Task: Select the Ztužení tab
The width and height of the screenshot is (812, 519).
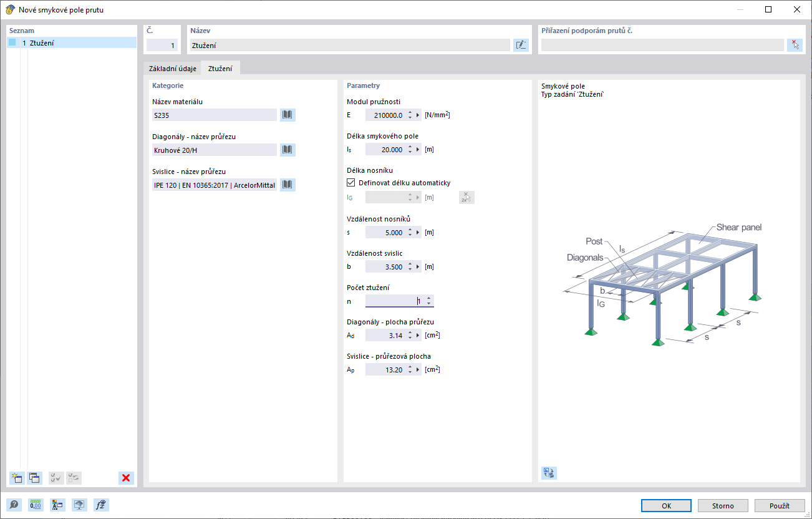Action: click(x=220, y=69)
